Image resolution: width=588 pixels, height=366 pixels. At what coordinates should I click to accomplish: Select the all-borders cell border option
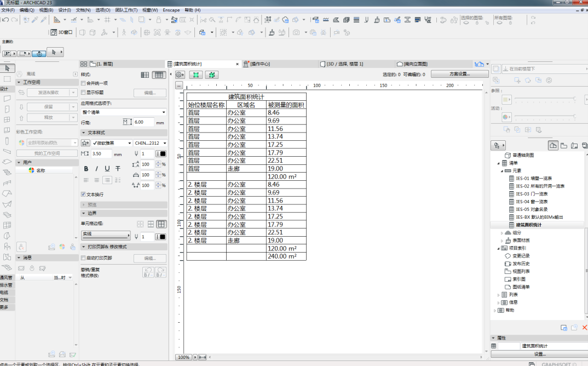162,224
